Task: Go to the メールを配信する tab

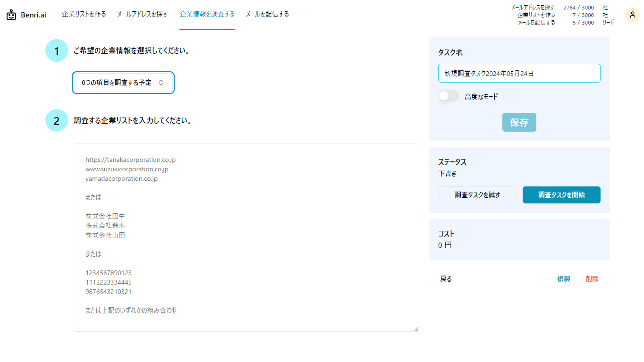Action: [267, 14]
